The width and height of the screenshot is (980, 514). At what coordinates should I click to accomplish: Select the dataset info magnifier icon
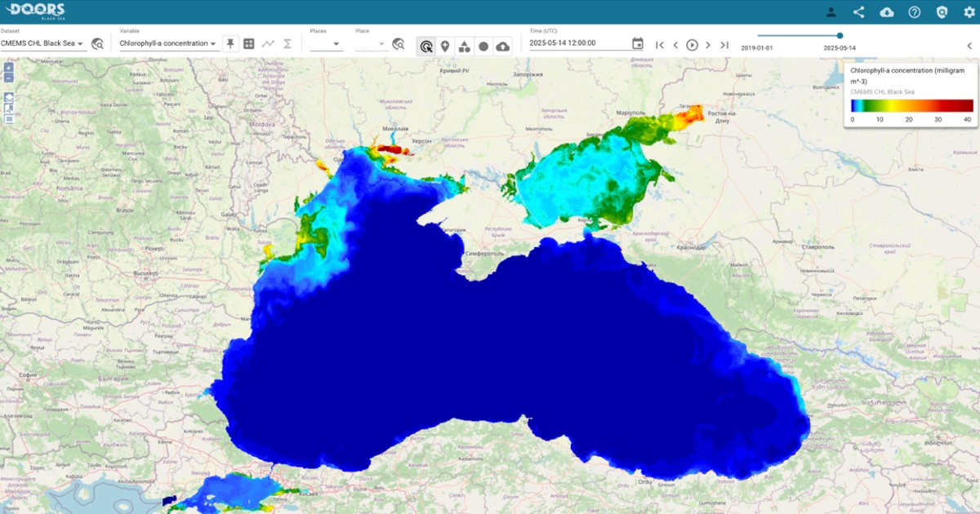coord(97,44)
